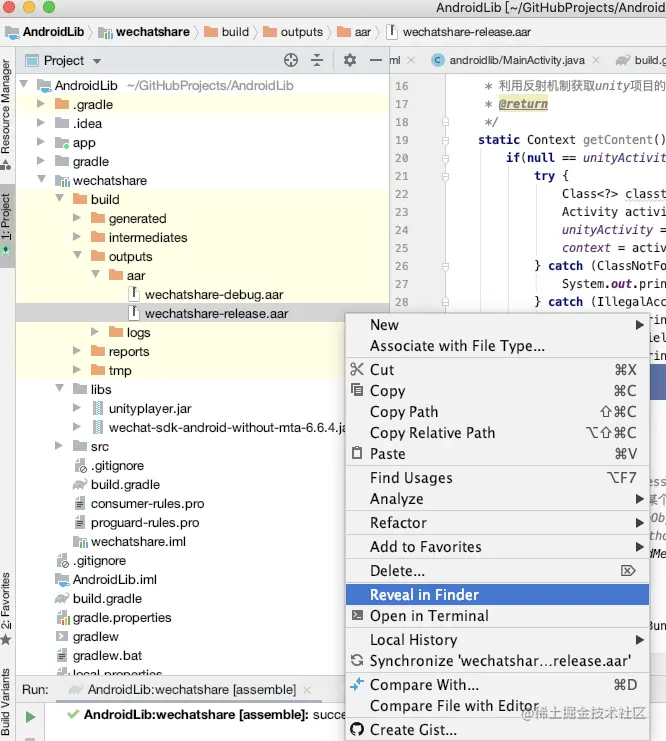The width and height of the screenshot is (666, 741).
Task: Open the New submenu in context menu
Action: 497,325
